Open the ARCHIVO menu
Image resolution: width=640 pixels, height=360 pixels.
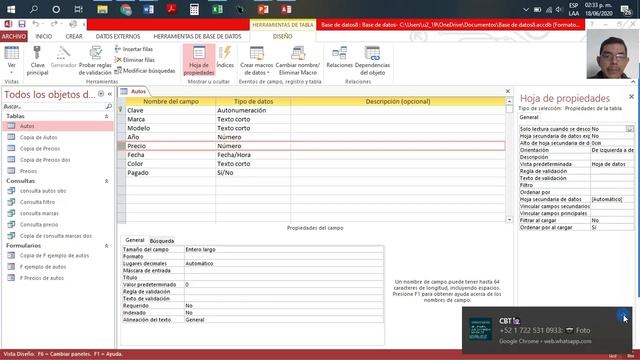pos(13,36)
